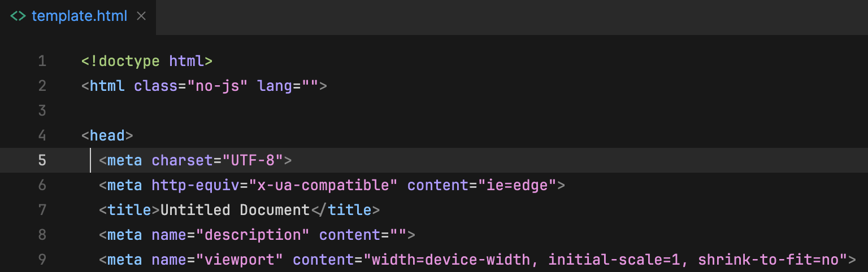Close the template.html tab
The height and width of the screenshot is (272, 868).
click(x=141, y=16)
